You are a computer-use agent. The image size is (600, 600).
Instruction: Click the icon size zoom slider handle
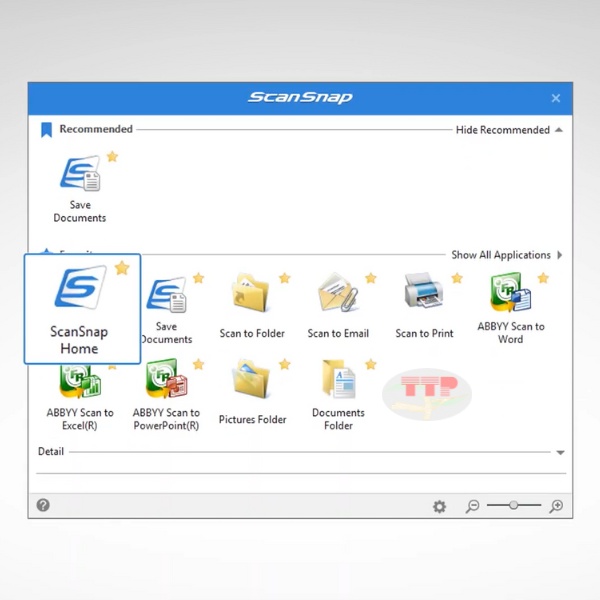[x=514, y=505]
